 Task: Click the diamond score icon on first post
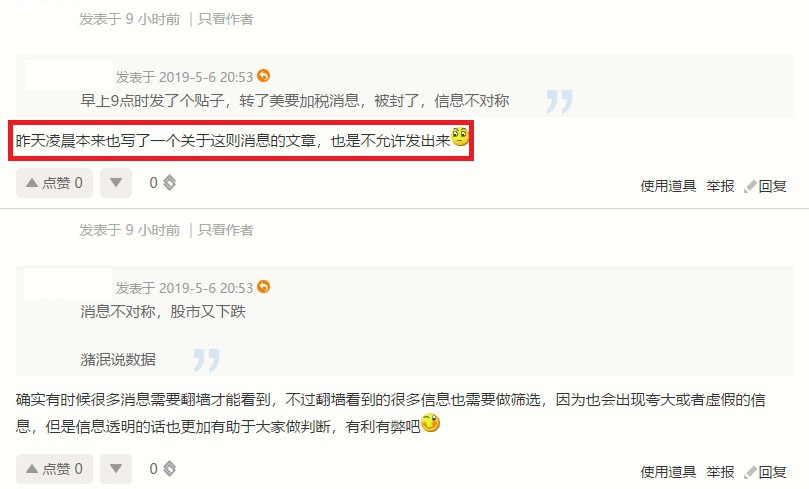(169, 183)
